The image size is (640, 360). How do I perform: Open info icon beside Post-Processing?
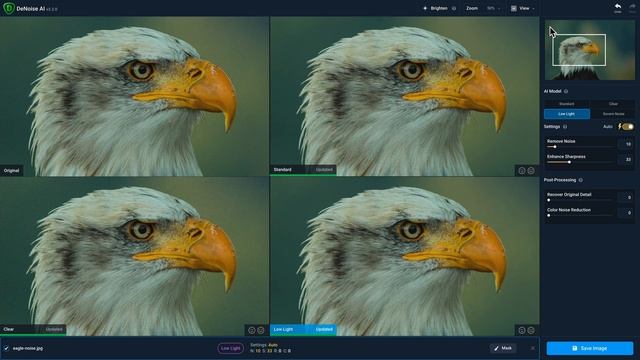point(580,180)
